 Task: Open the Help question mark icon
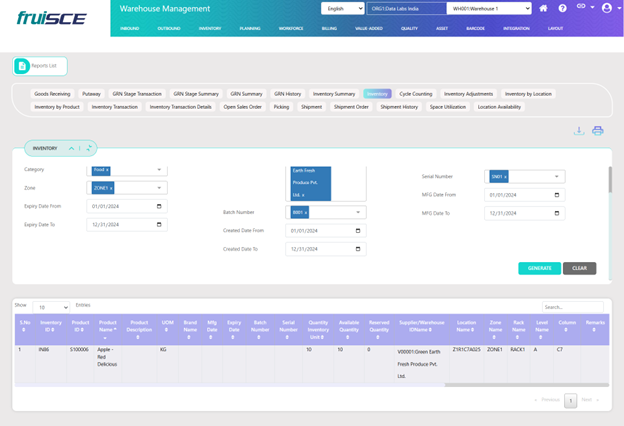point(562,8)
